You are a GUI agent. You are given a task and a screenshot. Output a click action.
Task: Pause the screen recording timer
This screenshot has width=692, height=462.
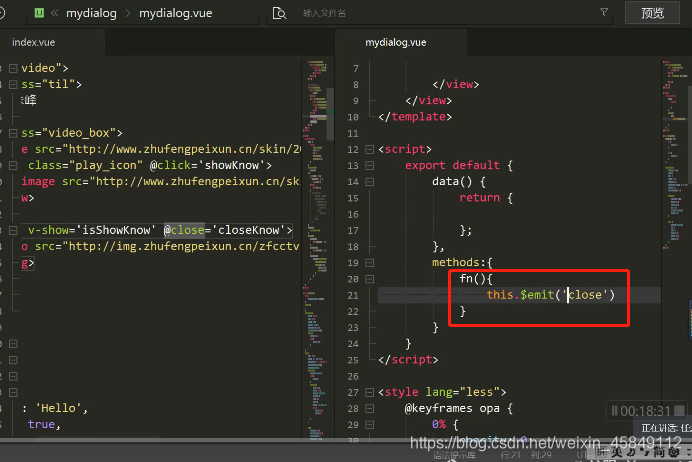(x=614, y=411)
